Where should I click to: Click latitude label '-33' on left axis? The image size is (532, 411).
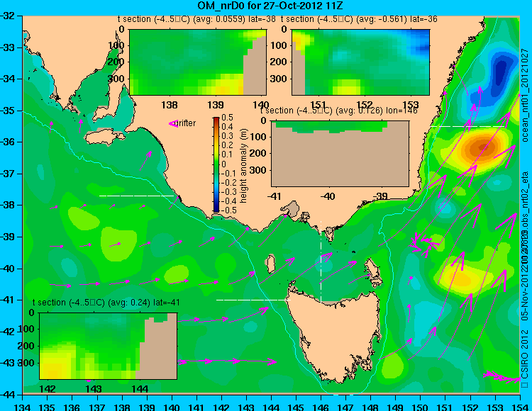[8, 47]
